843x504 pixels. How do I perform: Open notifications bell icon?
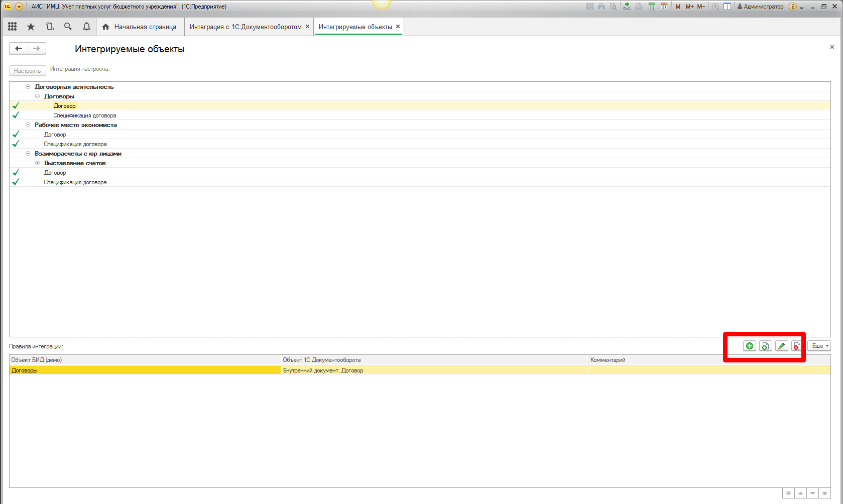pyautogui.click(x=86, y=27)
